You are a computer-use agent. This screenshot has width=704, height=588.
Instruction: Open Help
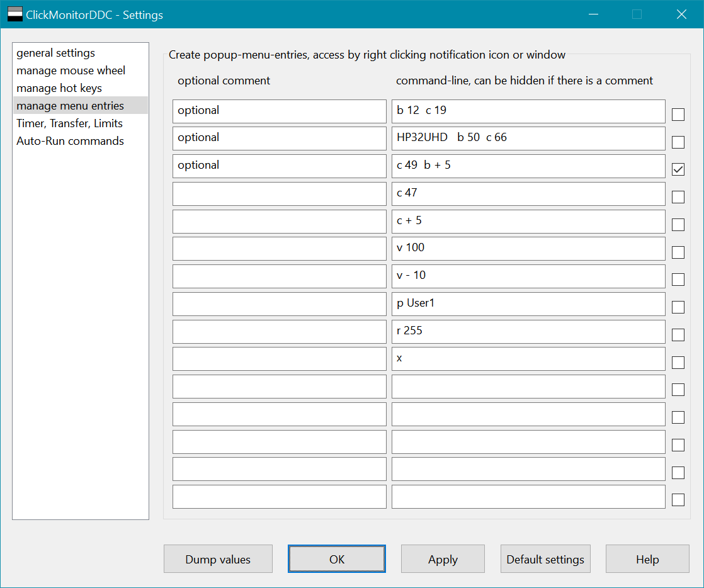647,559
